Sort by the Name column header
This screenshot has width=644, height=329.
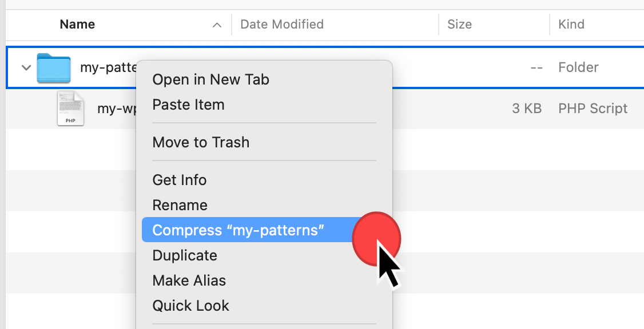tap(77, 25)
